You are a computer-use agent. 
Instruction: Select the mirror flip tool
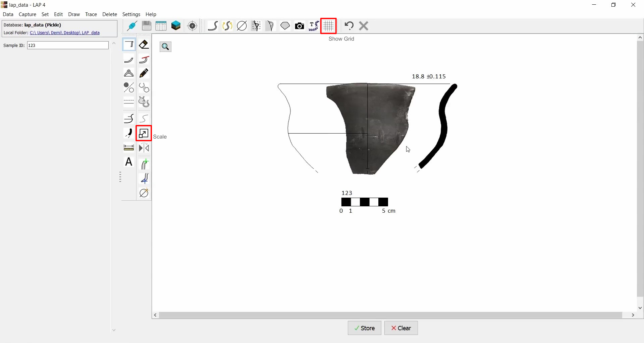[x=144, y=148]
